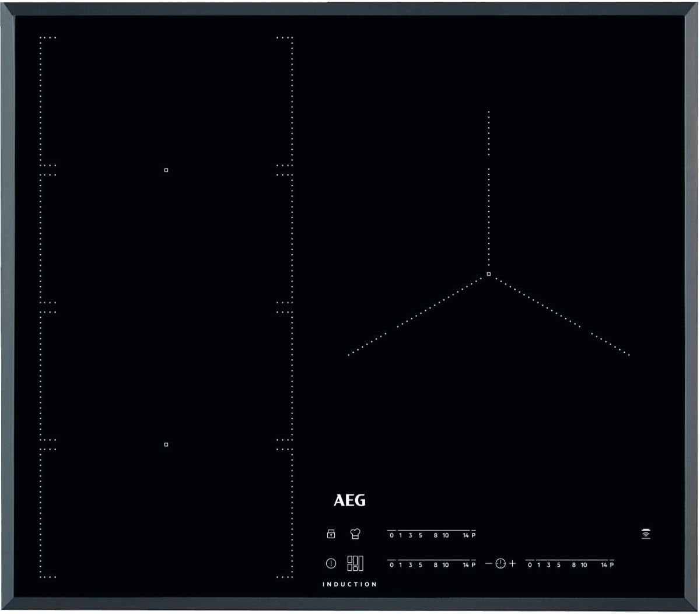This screenshot has height=614, width=700.
Task: Tap the chef hat function icon
Action: (x=355, y=534)
